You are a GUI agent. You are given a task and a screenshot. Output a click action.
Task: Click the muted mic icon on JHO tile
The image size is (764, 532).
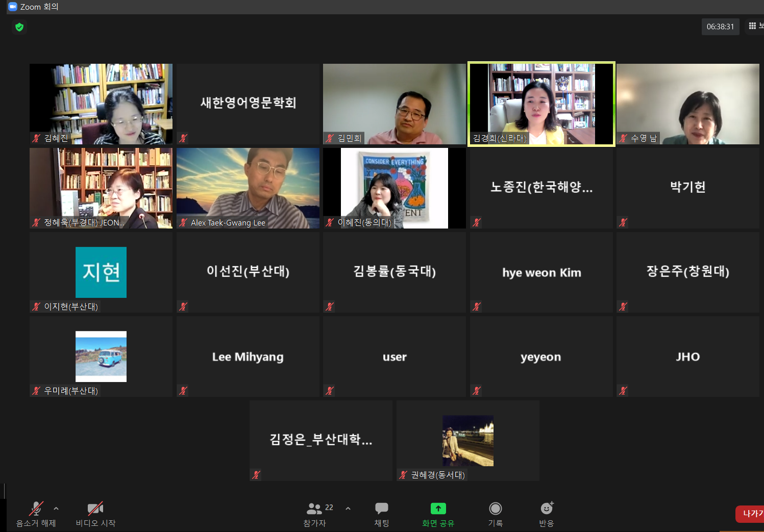(623, 391)
